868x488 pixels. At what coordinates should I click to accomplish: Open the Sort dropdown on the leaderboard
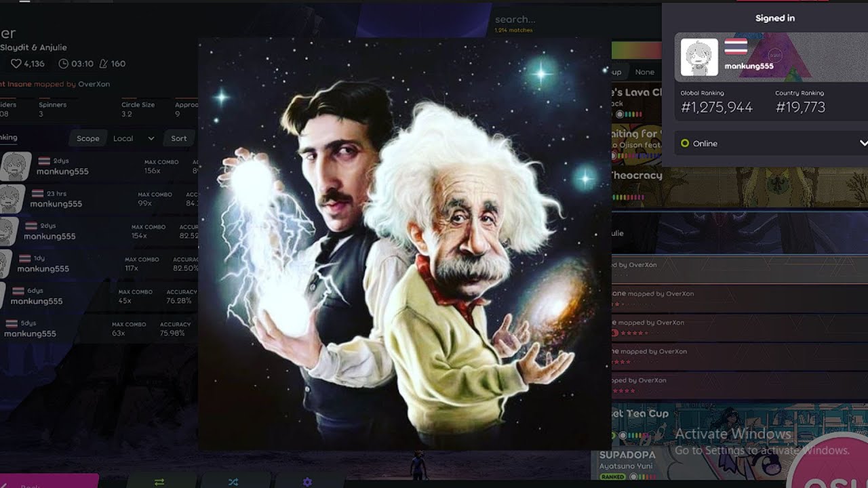[x=180, y=138]
